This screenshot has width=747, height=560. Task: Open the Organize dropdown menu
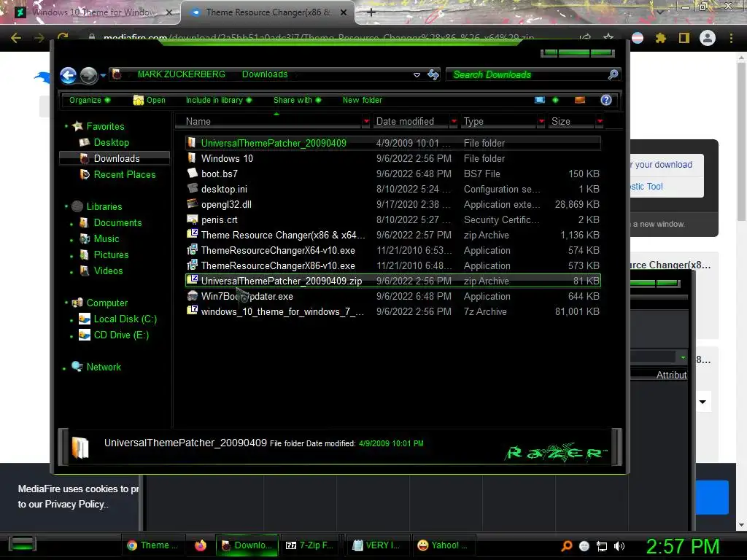coord(90,100)
